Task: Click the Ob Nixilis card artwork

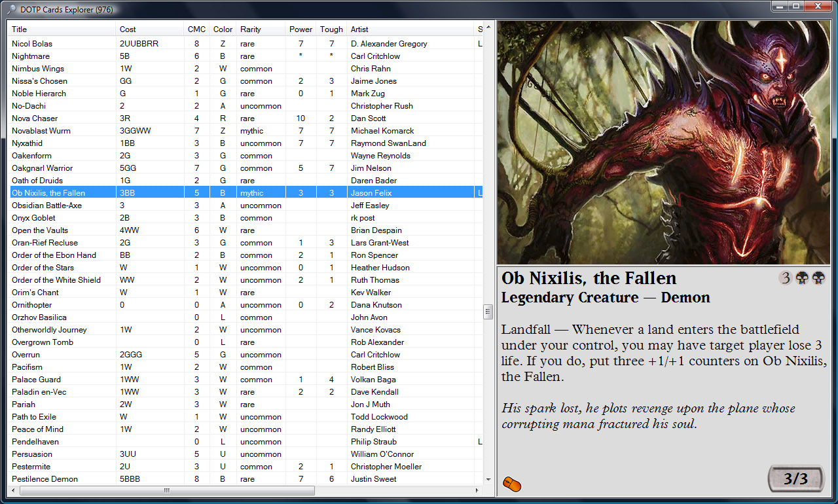Action: [x=663, y=143]
